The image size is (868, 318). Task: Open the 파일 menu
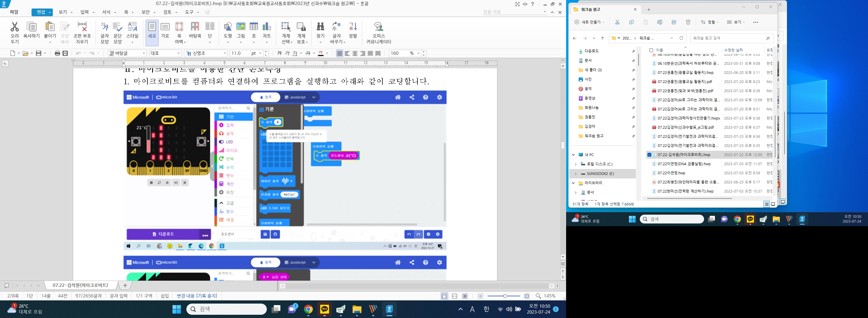(14, 12)
